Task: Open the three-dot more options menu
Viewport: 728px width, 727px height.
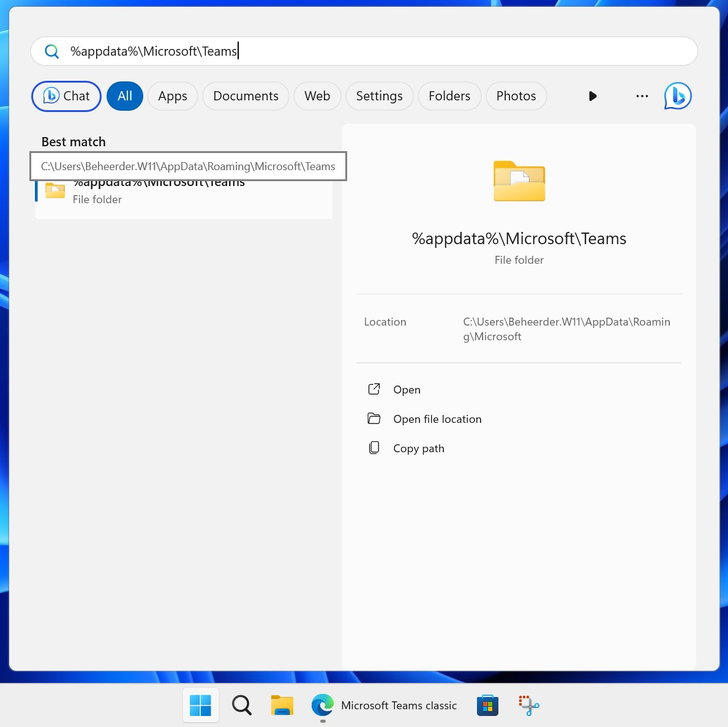Action: 642,96
